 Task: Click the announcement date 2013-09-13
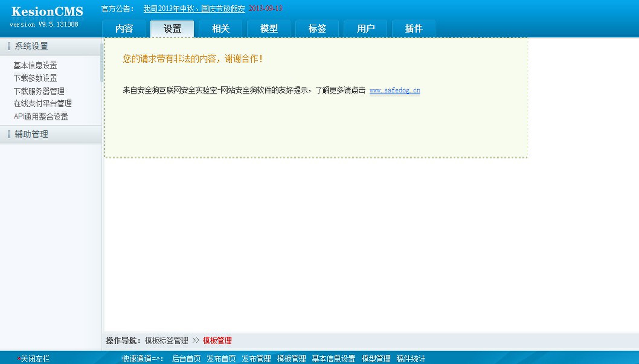[265, 8]
